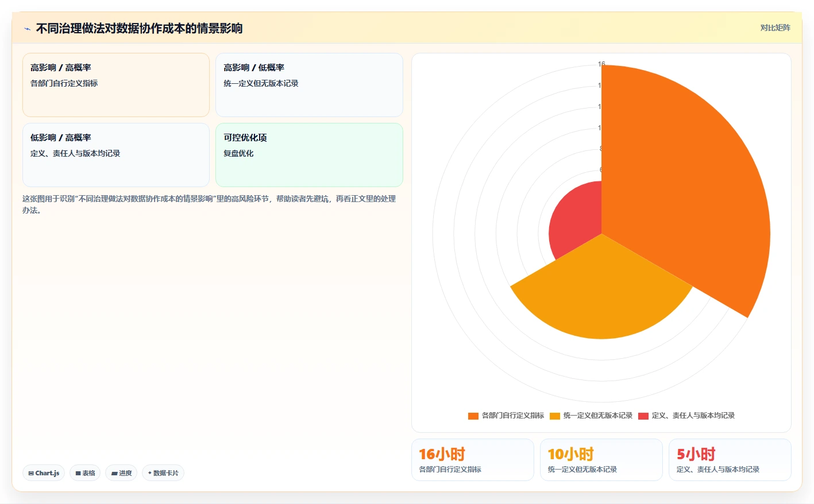The height and width of the screenshot is (504, 814).
Task: Click the 表格 tag
Action: 85,473
